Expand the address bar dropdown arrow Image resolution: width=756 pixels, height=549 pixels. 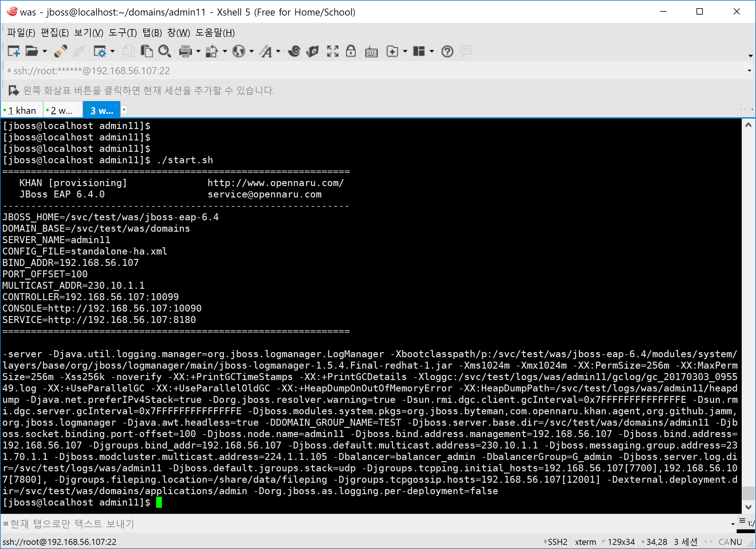[x=749, y=71]
